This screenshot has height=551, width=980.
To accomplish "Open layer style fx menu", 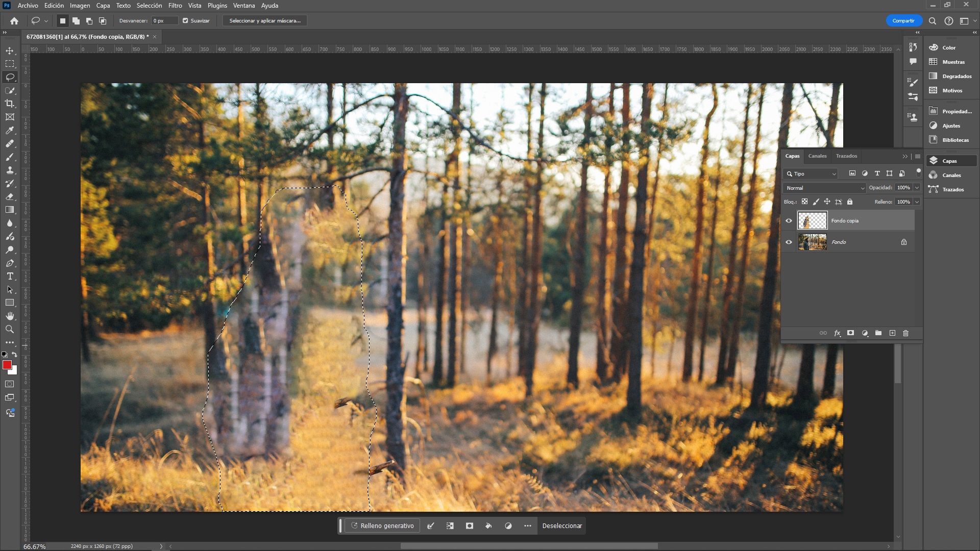I will pyautogui.click(x=837, y=333).
